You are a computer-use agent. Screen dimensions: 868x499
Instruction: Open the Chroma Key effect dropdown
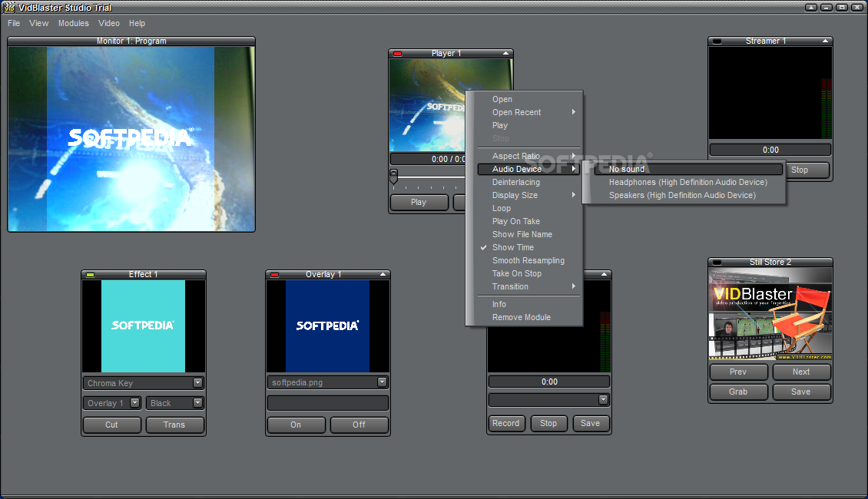(x=197, y=383)
